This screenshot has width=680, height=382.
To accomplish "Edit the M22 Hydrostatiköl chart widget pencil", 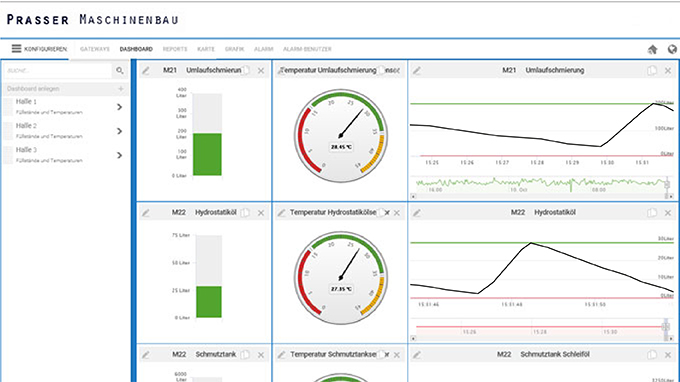I will click(417, 212).
